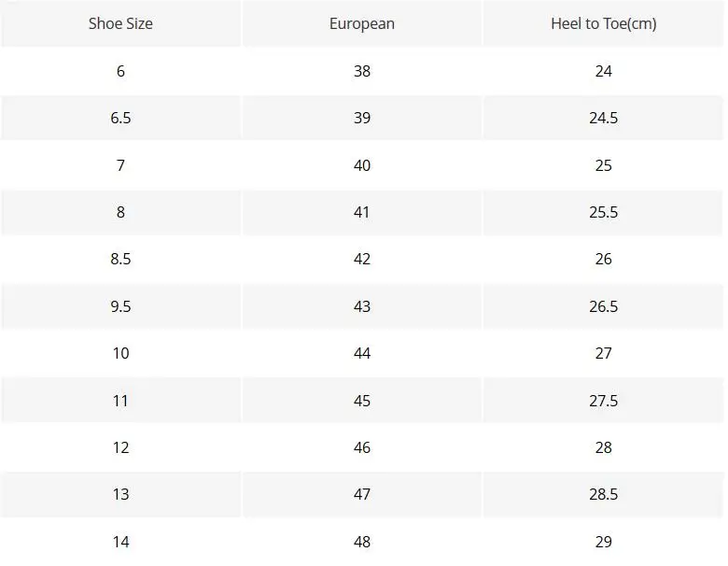Click European size 48 cell

click(362, 542)
